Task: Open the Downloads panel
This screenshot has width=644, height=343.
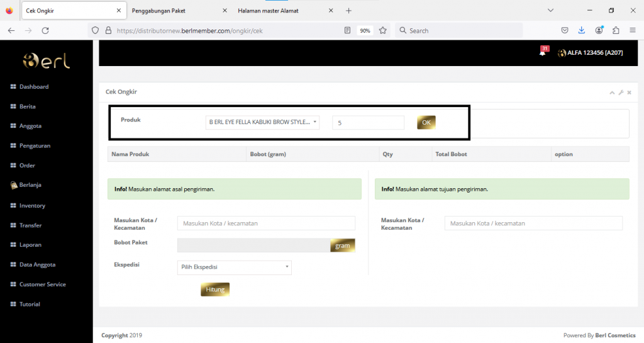Action: click(582, 30)
